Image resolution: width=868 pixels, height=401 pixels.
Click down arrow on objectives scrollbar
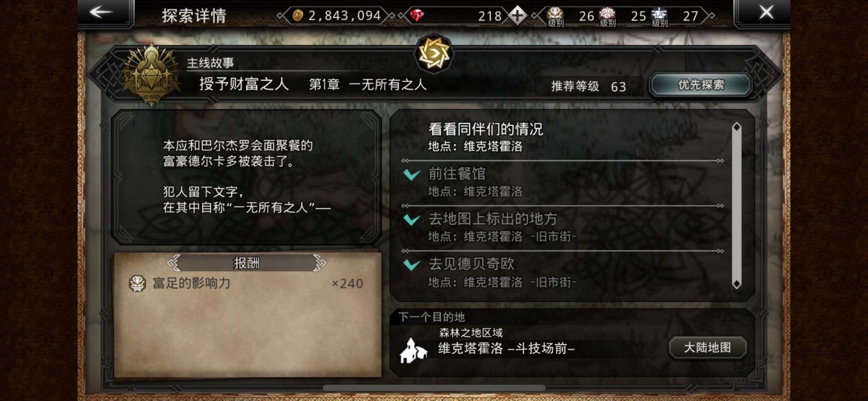tap(737, 284)
